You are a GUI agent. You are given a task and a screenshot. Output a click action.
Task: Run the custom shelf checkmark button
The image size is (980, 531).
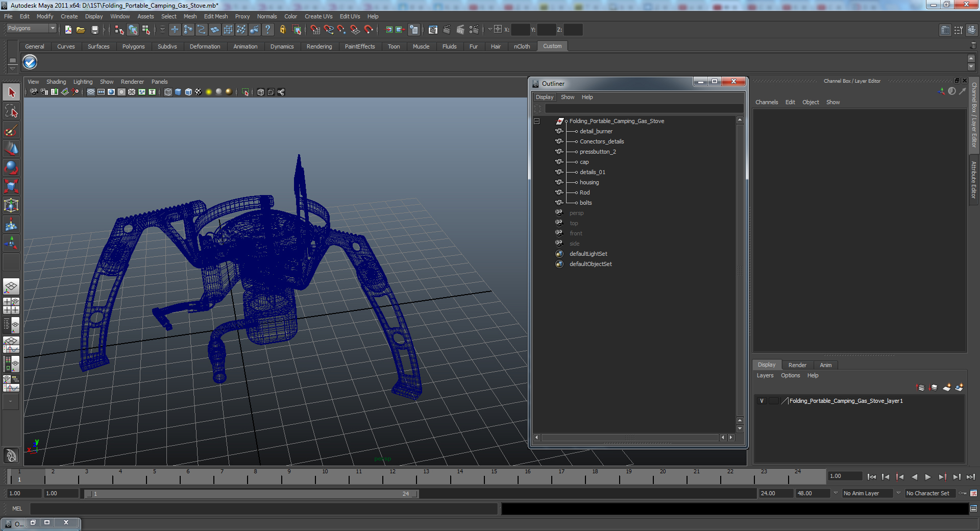tap(30, 62)
